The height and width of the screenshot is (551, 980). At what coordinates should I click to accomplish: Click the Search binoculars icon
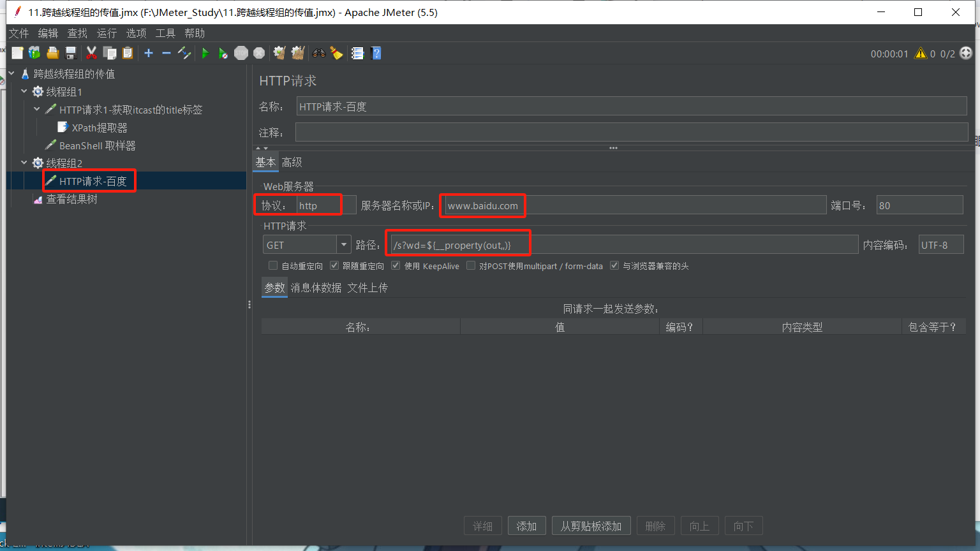[x=319, y=53]
